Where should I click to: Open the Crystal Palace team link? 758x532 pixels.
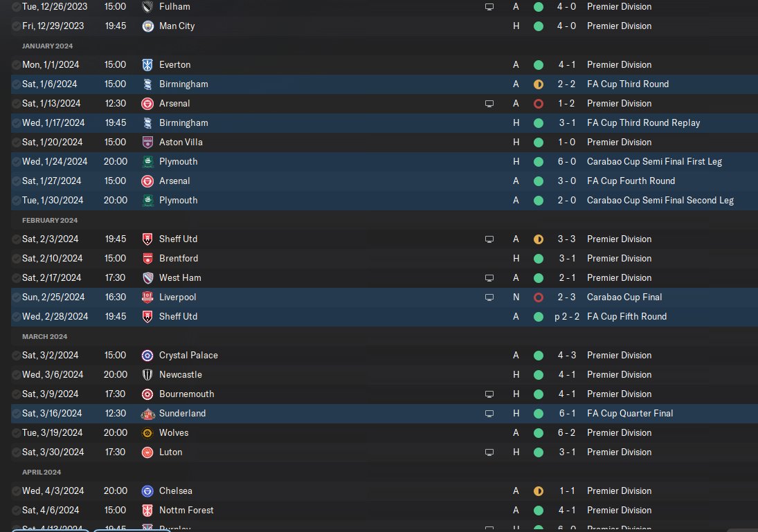coord(188,355)
